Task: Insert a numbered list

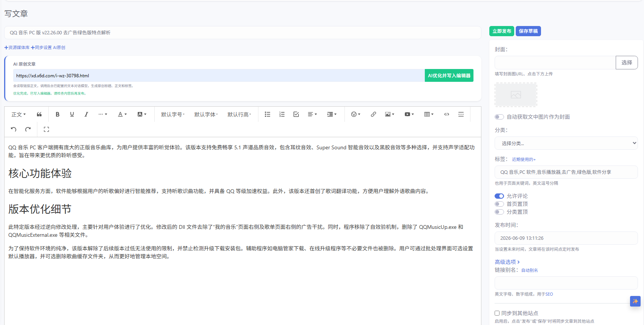Action: [x=282, y=114]
